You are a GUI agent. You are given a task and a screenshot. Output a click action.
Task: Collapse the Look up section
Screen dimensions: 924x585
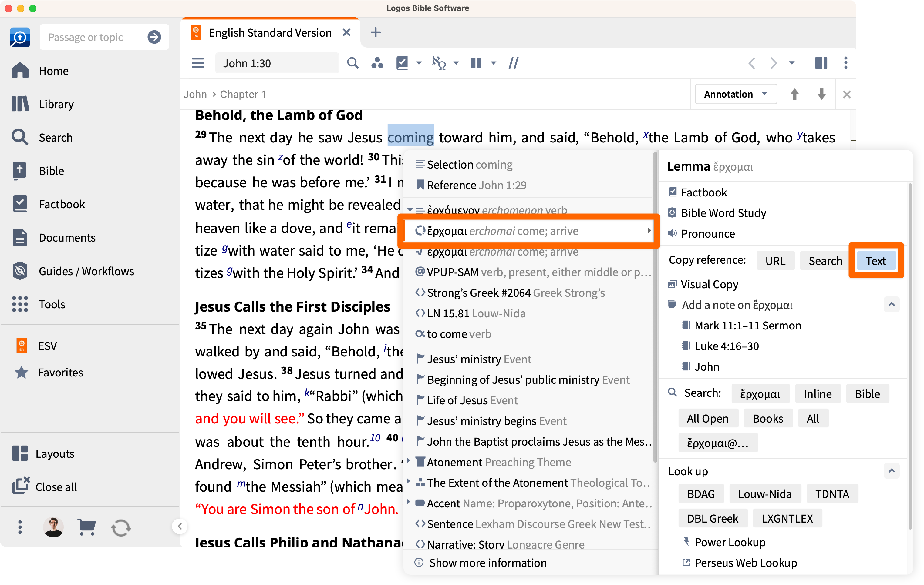[x=892, y=470]
